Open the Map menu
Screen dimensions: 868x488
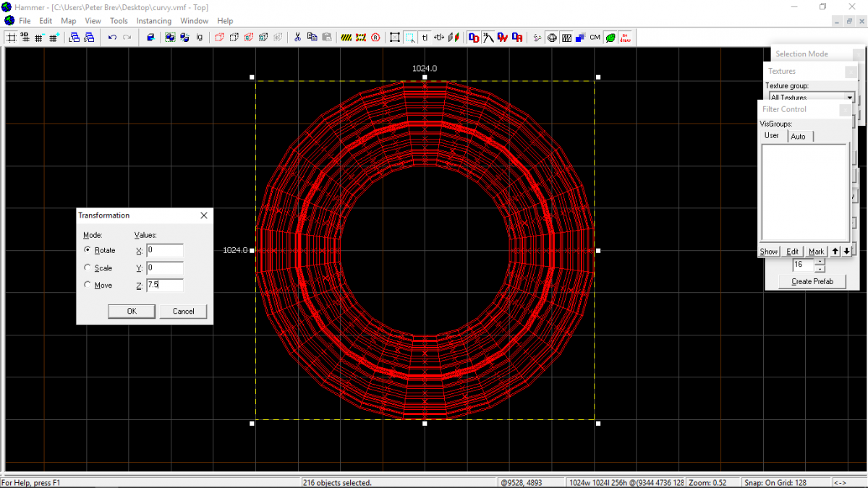(69, 21)
